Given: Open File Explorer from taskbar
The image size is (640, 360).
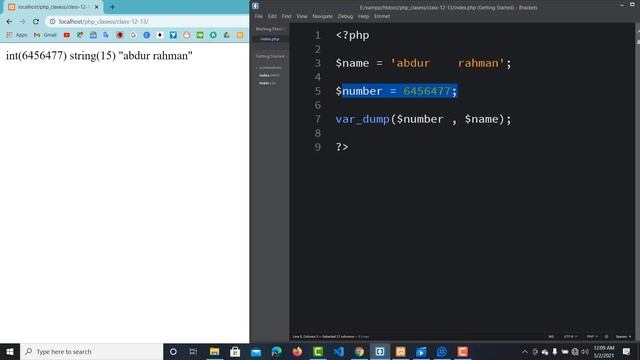Looking at the screenshot, I should coord(214,352).
